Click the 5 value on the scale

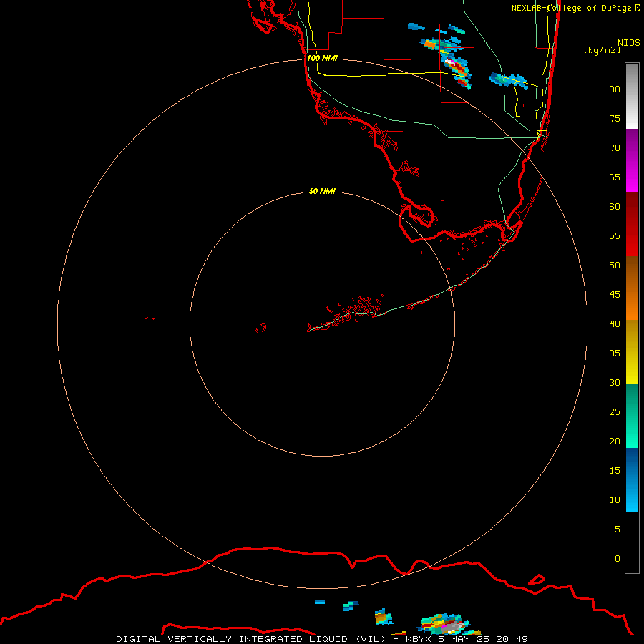[618, 530]
